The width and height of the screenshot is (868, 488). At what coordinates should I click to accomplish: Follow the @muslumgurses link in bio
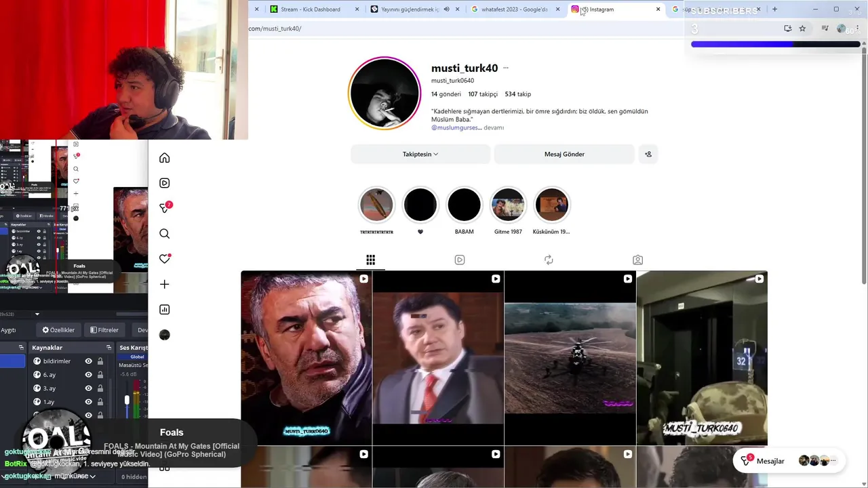pos(455,127)
